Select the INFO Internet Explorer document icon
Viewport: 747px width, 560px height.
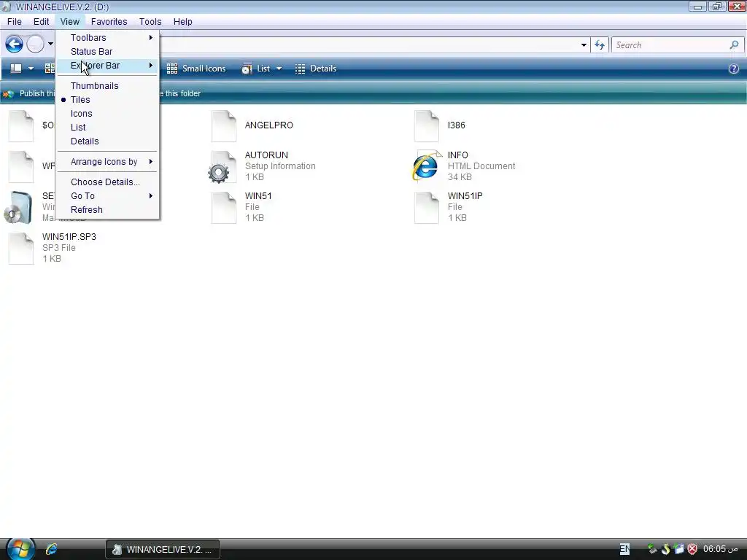pyautogui.click(x=425, y=167)
